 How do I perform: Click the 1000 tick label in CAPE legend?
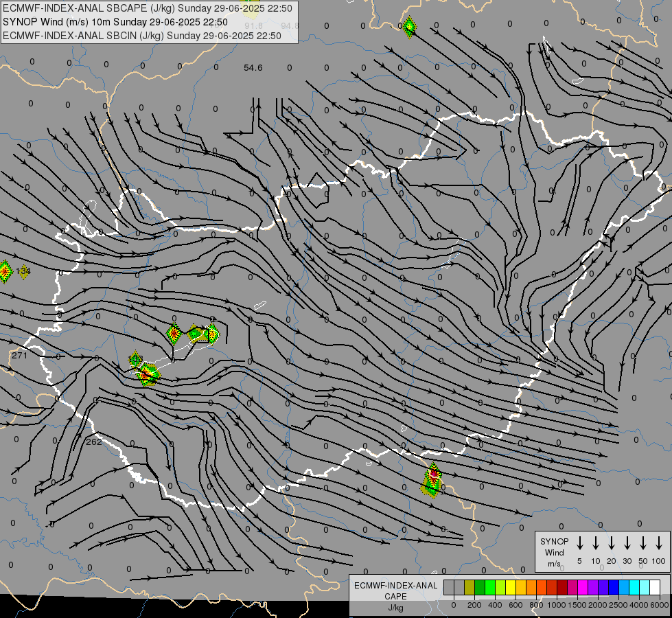coord(557,605)
